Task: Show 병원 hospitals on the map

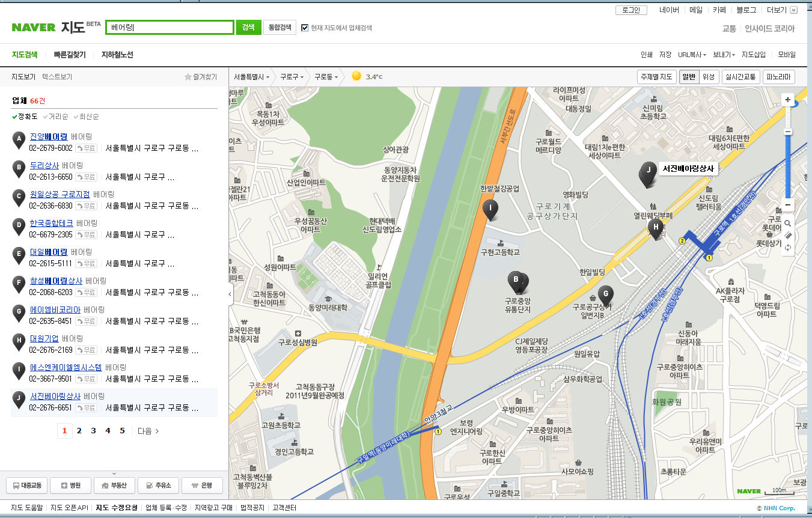Action: (71, 486)
